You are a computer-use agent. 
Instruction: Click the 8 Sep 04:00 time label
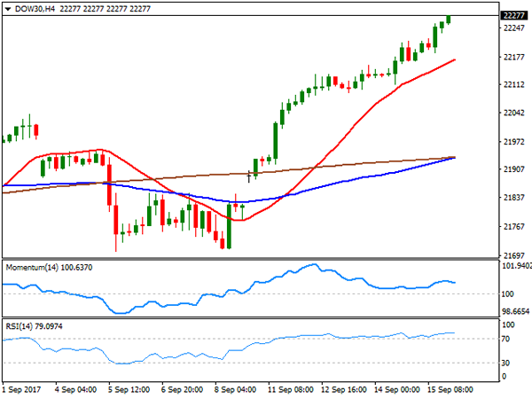click(235, 389)
